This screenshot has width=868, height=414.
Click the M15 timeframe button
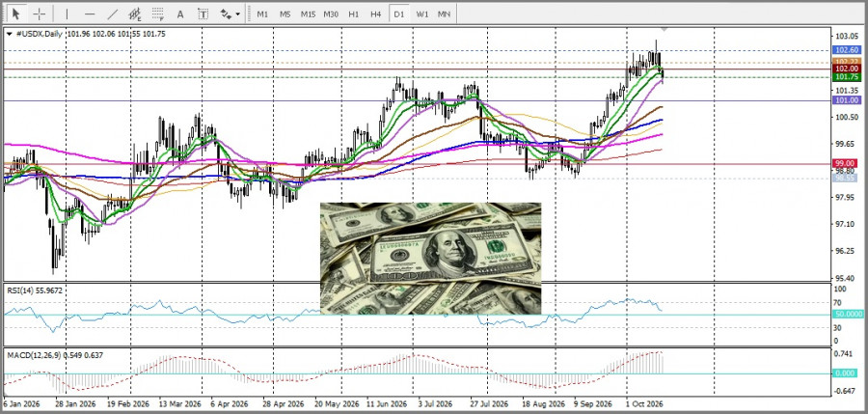[x=308, y=14]
